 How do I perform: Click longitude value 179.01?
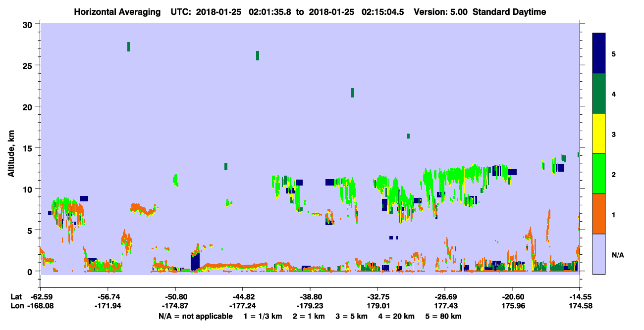tap(377, 306)
